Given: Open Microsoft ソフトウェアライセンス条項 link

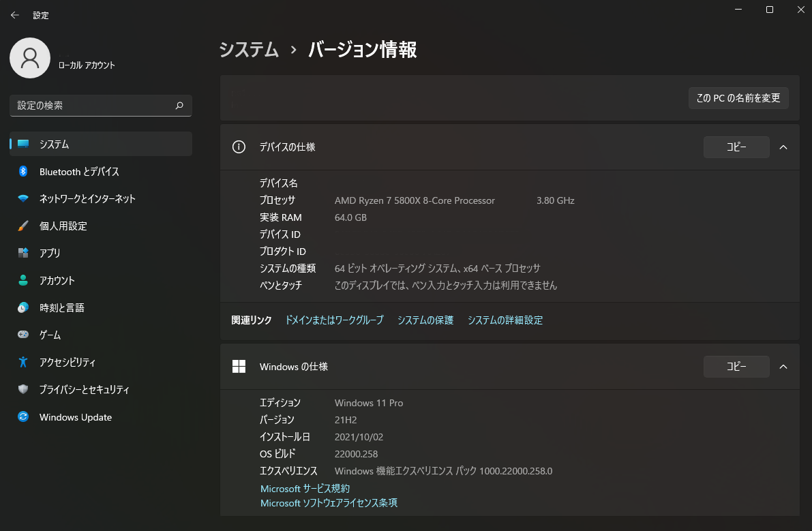Looking at the screenshot, I should (x=329, y=503).
